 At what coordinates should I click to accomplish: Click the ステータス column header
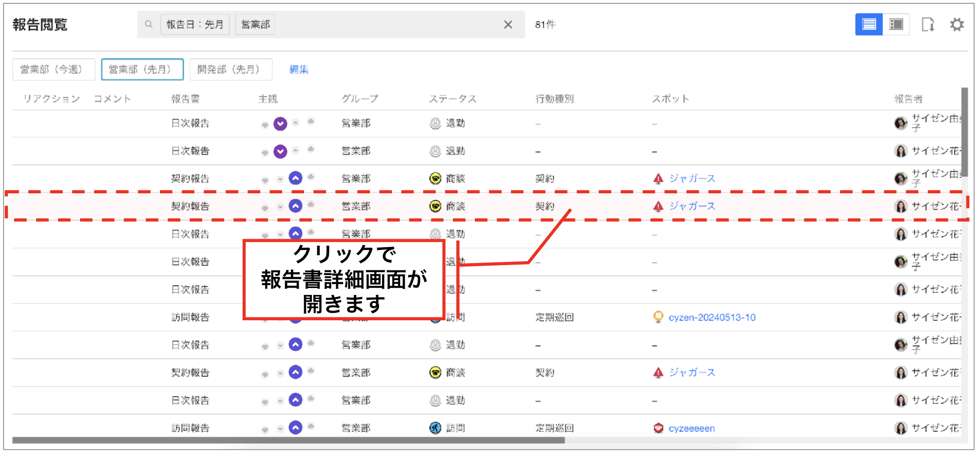pos(452,99)
